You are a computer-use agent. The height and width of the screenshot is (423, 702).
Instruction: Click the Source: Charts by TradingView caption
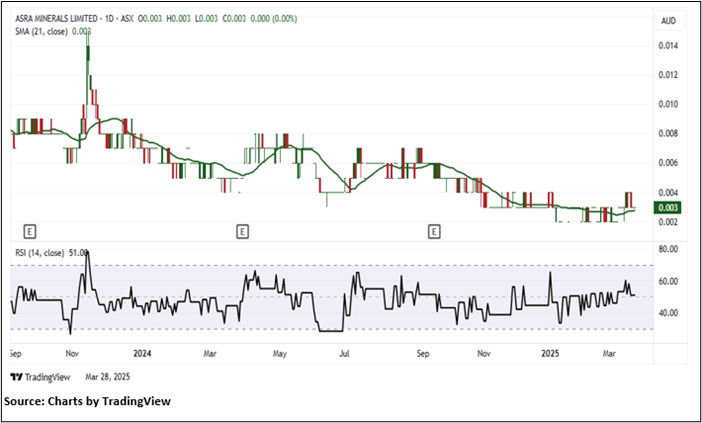click(88, 401)
